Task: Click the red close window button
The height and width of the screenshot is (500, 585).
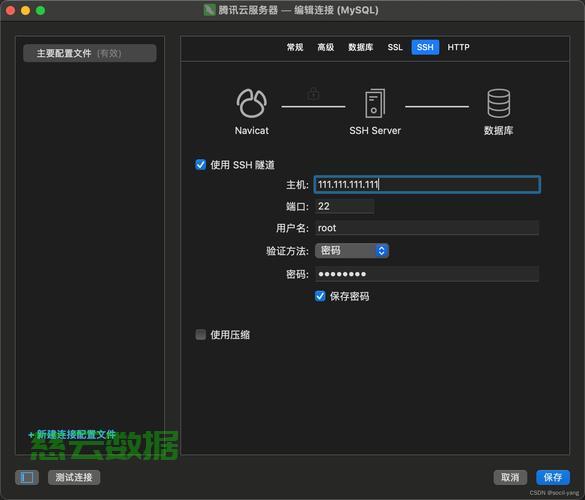Action: pos(10,10)
